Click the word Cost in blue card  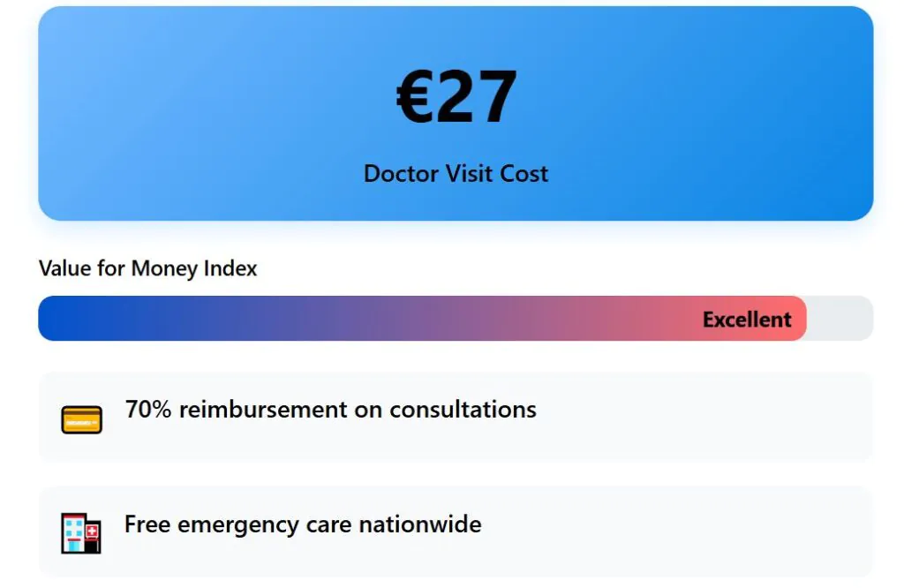pyautogui.click(x=524, y=173)
